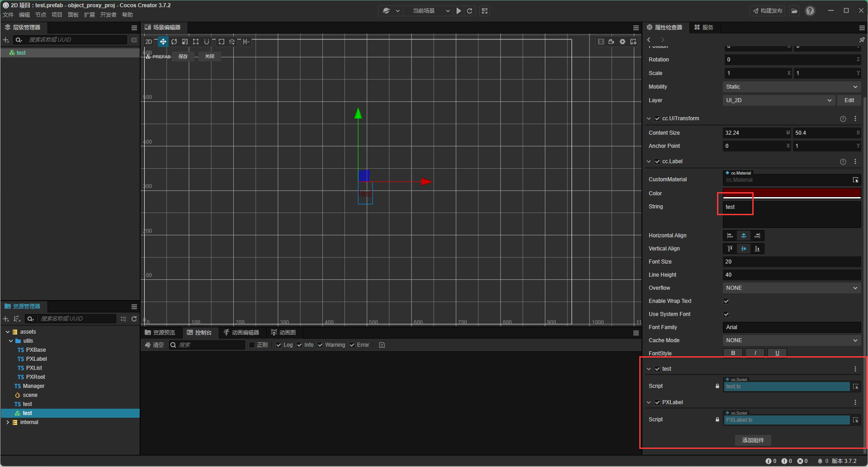Click the Layer Edit button
The width and height of the screenshot is (868, 467).
point(849,100)
